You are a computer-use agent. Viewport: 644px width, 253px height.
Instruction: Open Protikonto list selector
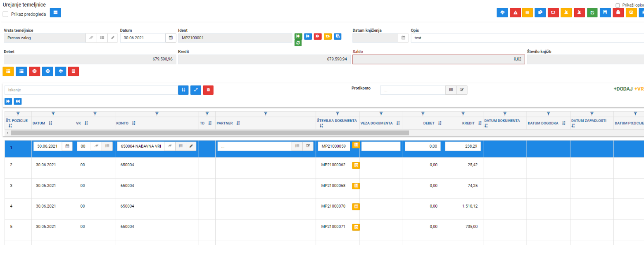[x=451, y=90]
